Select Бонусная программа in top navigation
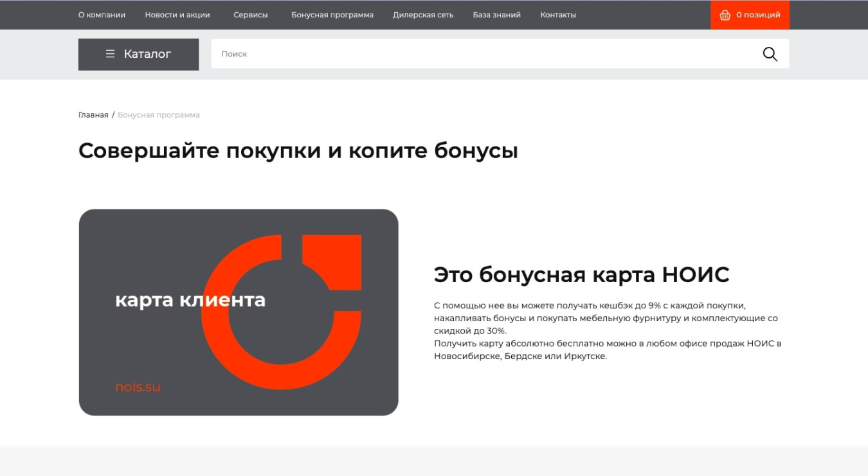This screenshot has width=868, height=476. click(332, 15)
